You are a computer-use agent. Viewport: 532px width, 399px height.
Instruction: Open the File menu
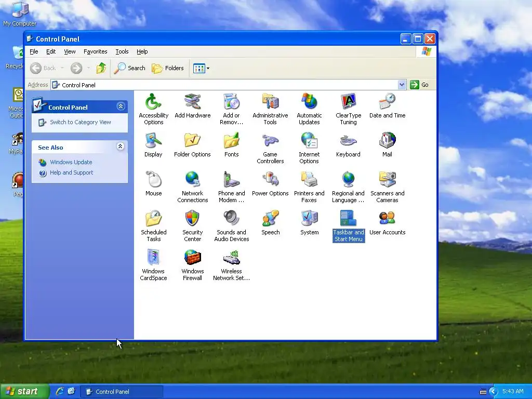point(34,51)
